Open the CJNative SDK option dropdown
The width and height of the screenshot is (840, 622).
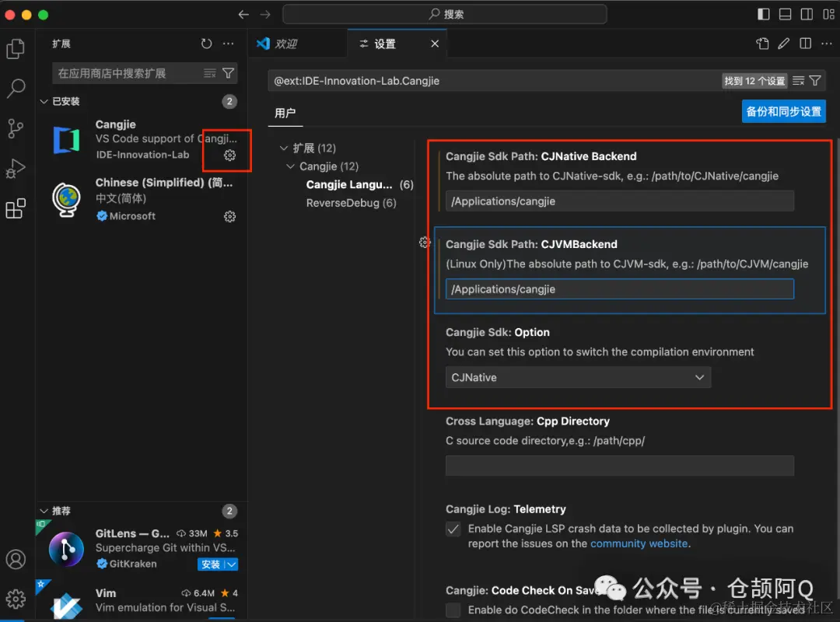click(x=578, y=378)
